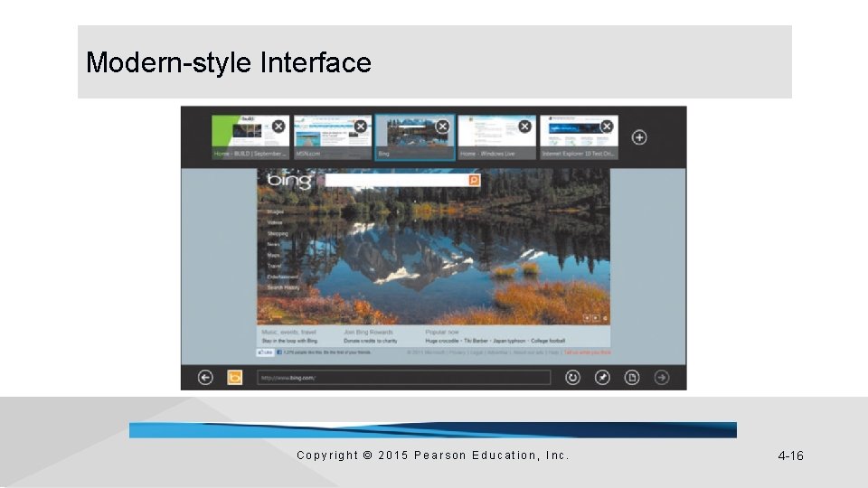Open the Tiki Barber popular search
The height and width of the screenshot is (488, 868).
pos(476,341)
